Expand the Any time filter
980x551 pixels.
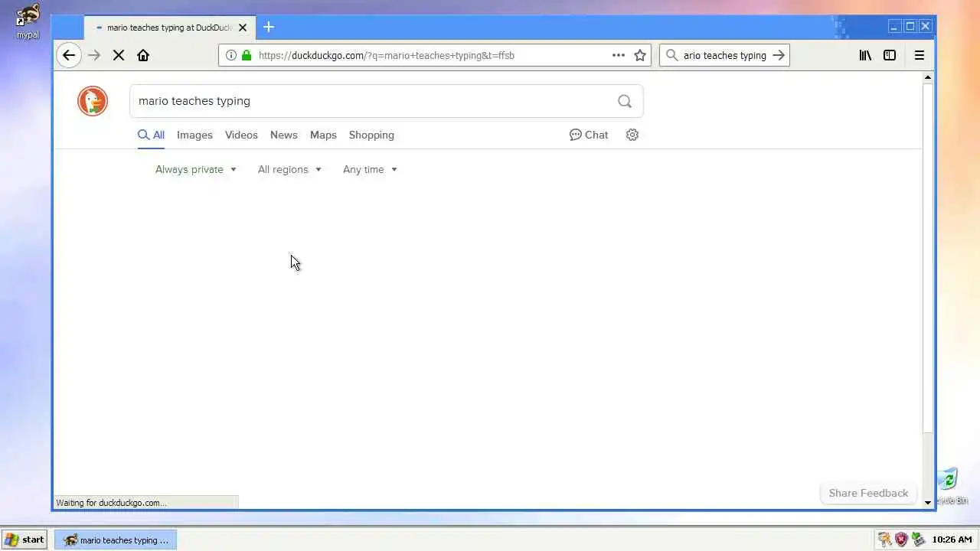point(371,169)
